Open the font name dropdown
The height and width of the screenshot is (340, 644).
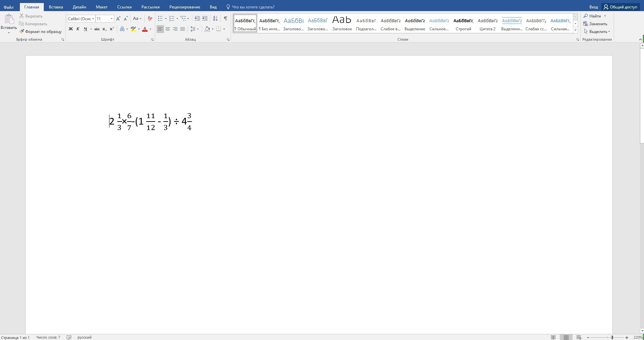93,19
